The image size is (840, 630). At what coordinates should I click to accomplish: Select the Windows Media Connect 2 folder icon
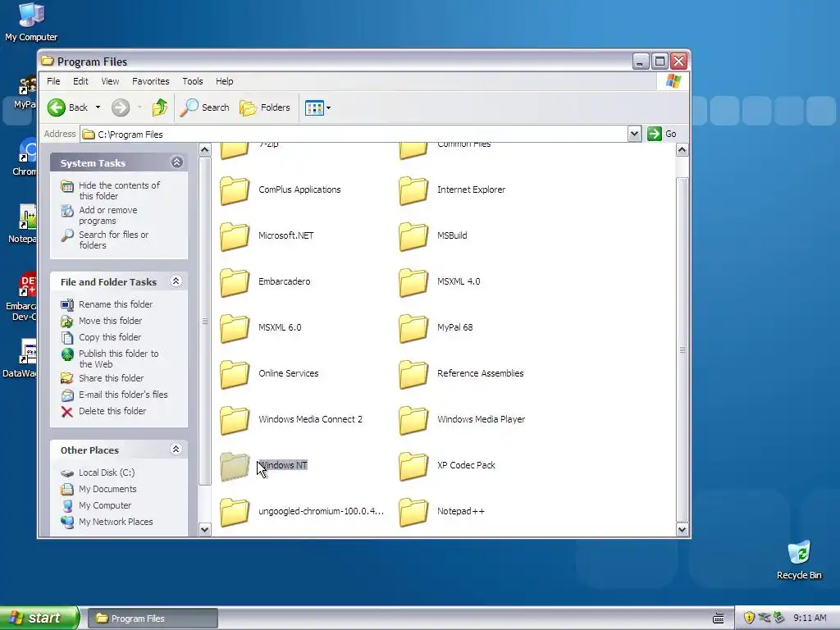[235, 420]
